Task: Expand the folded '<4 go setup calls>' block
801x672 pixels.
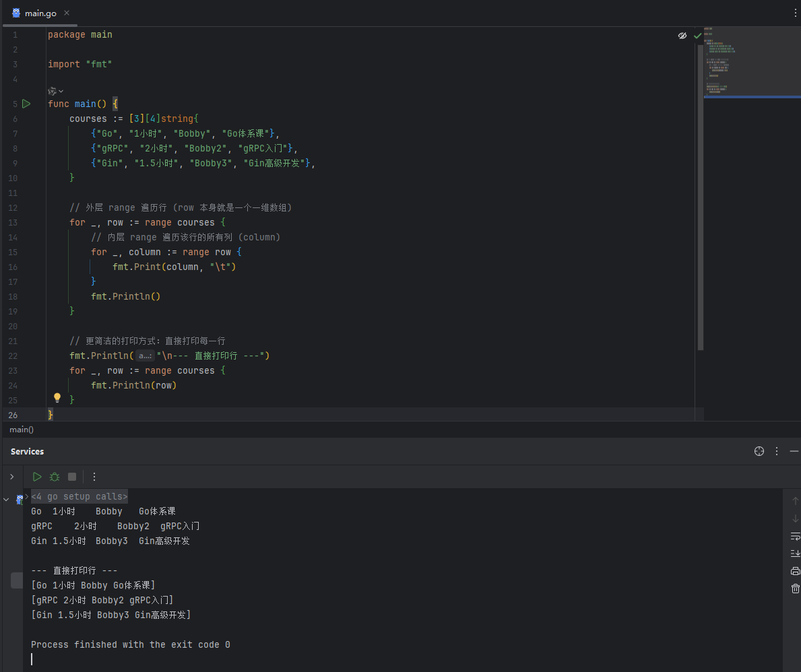Action: (x=79, y=496)
